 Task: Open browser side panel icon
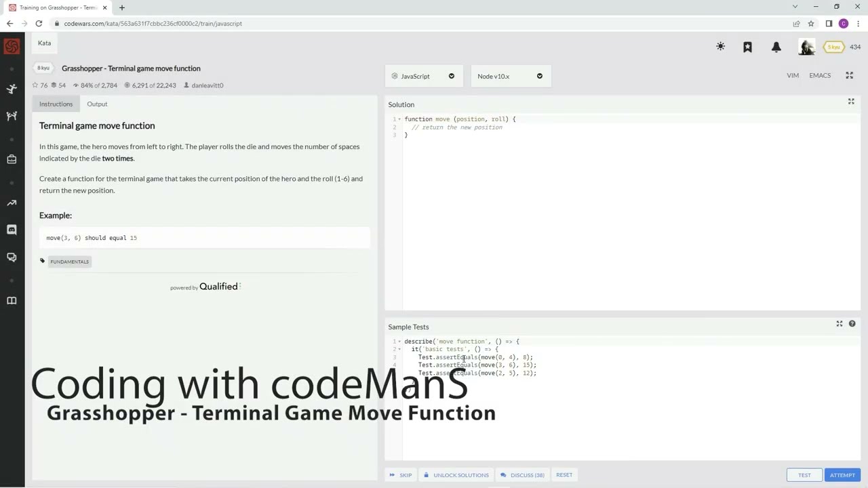tap(829, 23)
